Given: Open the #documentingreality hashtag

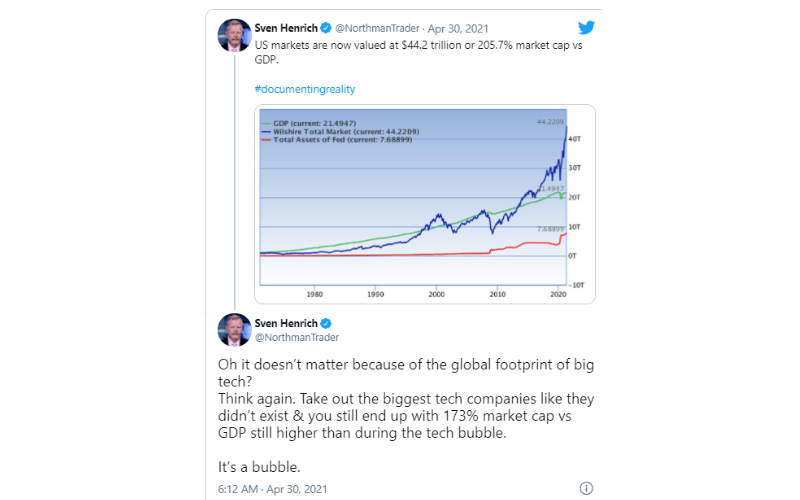Looking at the screenshot, I should pyautogui.click(x=305, y=89).
